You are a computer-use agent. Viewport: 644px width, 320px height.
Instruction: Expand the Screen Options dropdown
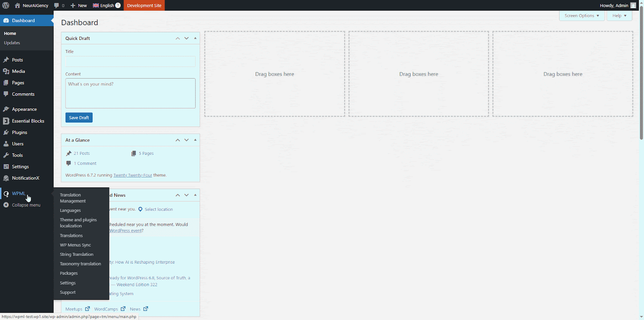click(x=582, y=16)
